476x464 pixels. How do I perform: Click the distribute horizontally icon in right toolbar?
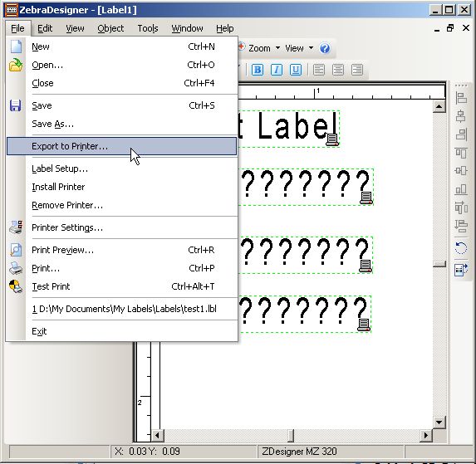pyautogui.click(x=461, y=208)
